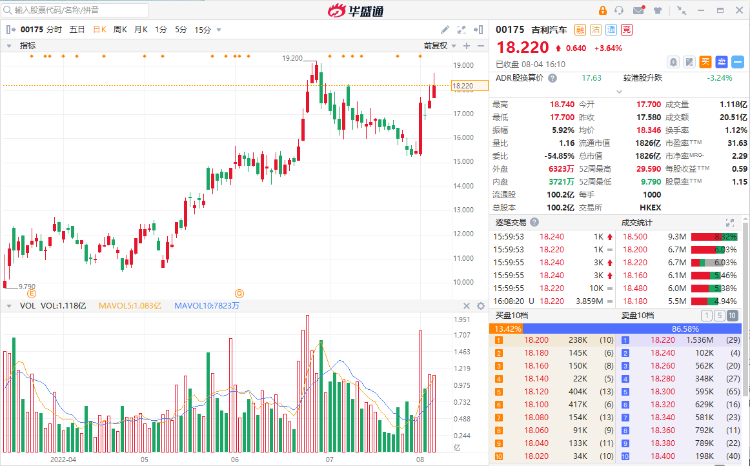Open VOL indicator settings gear
This screenshot has height=466, width=750.
(x=481, y=306)
